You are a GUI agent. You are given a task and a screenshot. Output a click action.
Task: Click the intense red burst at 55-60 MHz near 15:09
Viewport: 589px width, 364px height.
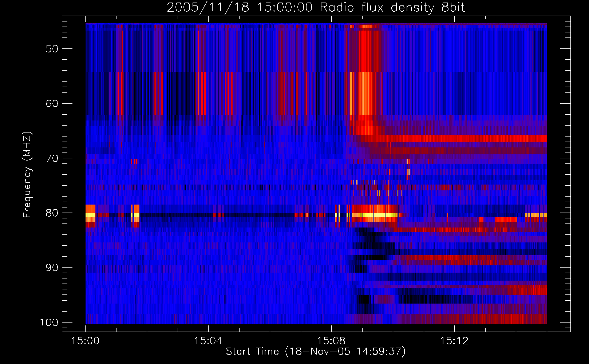click(x=365, y=93)
